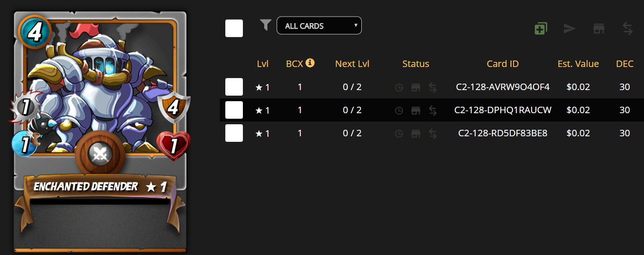644x255 pixels.
Task: Select the checkbox for card C2-128-DPHQ1RAUCW
Action: point(234,110)
